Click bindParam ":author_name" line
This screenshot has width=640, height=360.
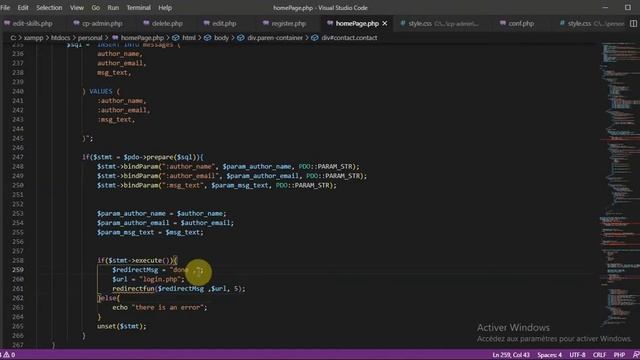point(228,167)
